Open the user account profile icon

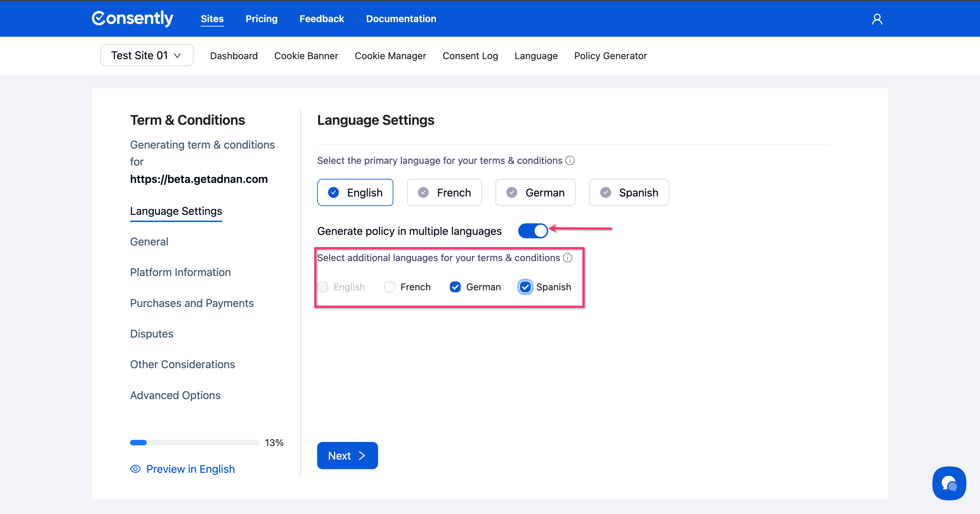(877, 19)
